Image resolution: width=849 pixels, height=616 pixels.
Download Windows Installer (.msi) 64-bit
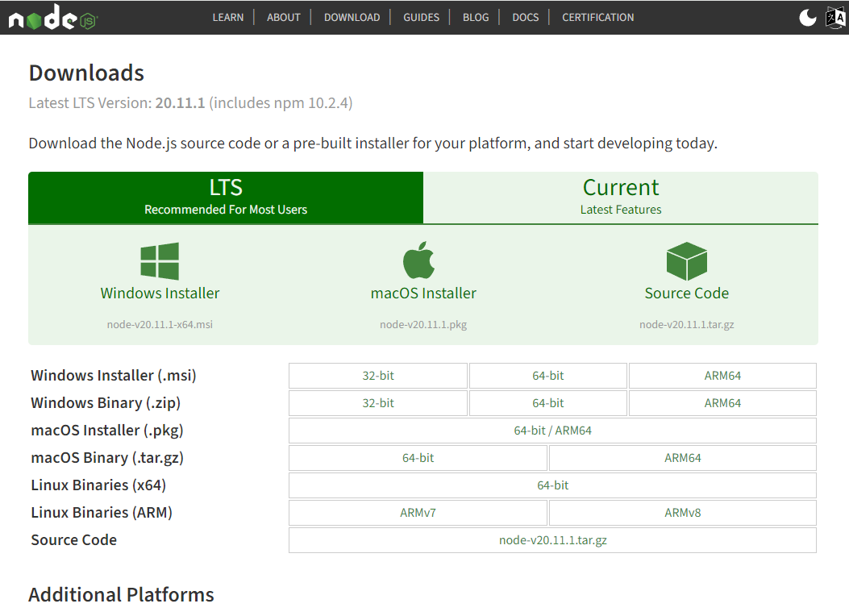pos(548,376)
